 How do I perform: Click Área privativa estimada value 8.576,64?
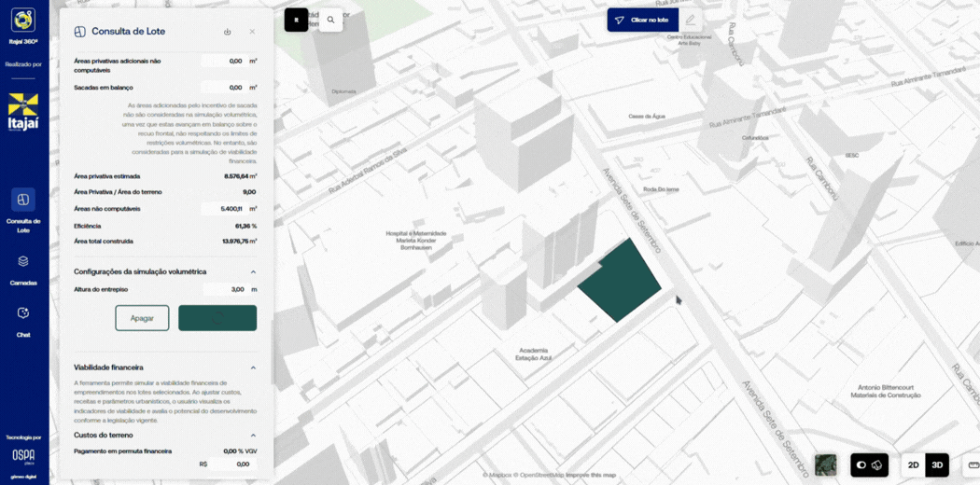click(240, 176)
